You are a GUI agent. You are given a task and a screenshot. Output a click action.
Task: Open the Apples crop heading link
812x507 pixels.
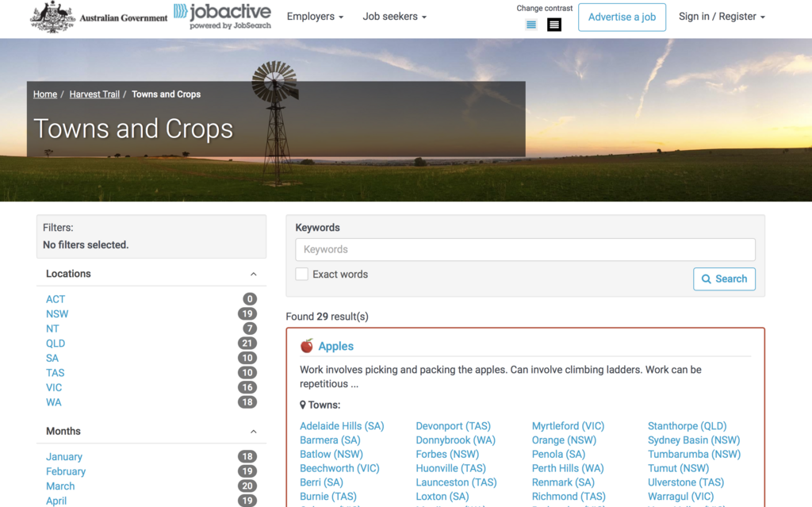335,346
